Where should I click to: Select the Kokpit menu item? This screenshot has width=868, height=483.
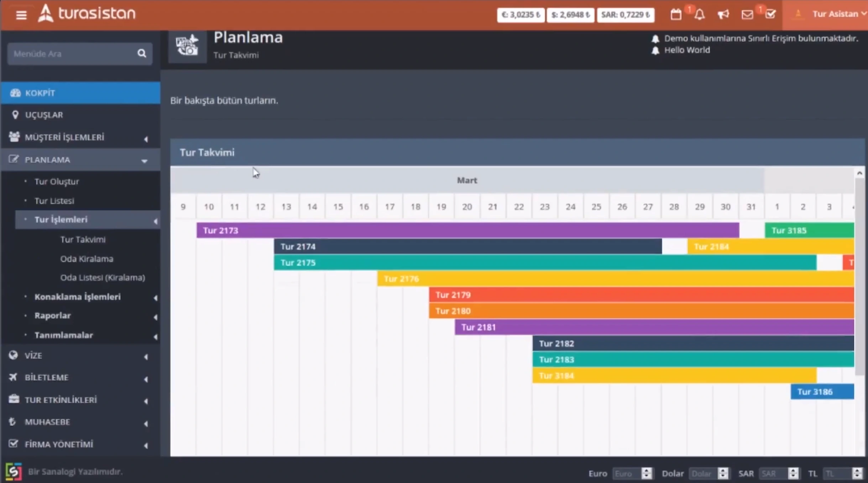[80, 93]
